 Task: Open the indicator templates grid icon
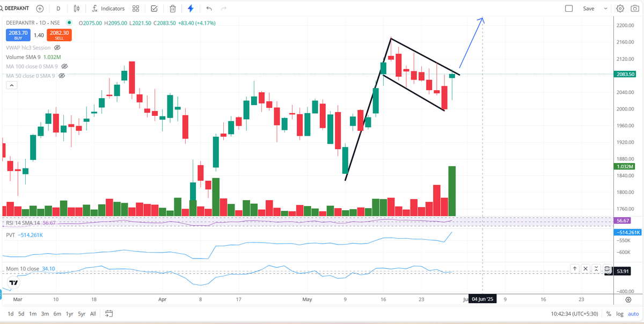pyautogui.click(x=136, y=9)
